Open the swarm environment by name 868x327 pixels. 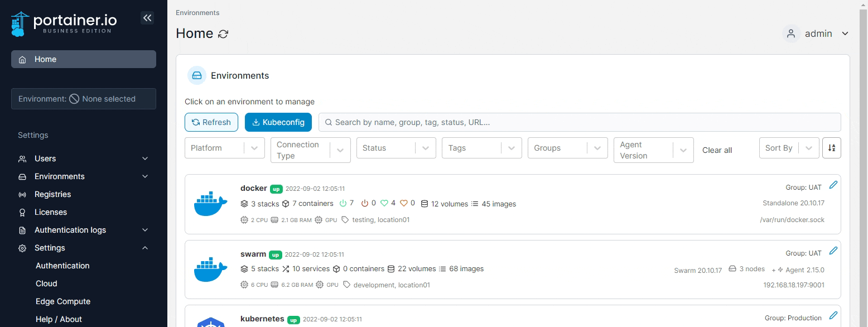click(x=253, y=254)
